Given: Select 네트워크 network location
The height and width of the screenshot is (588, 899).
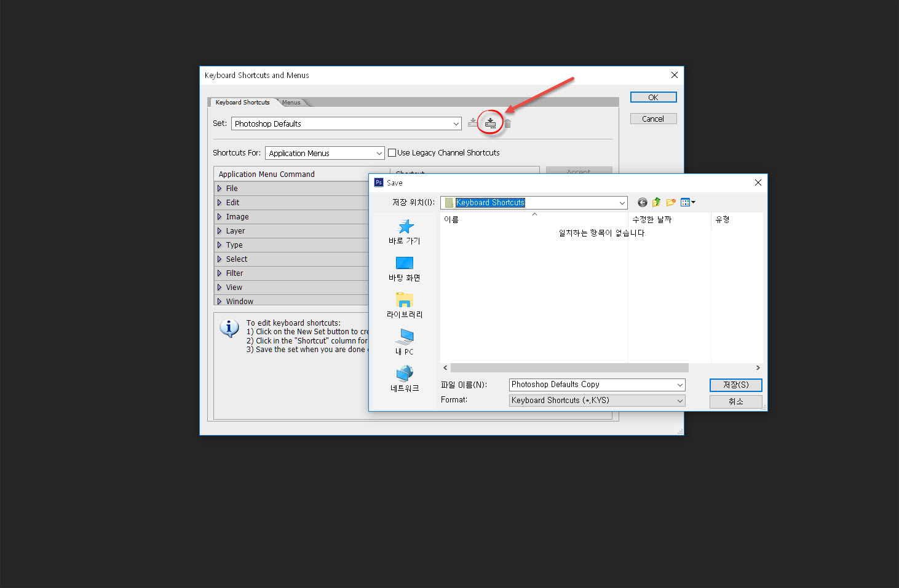Looking at the screenshot, I should click(405, 380).
